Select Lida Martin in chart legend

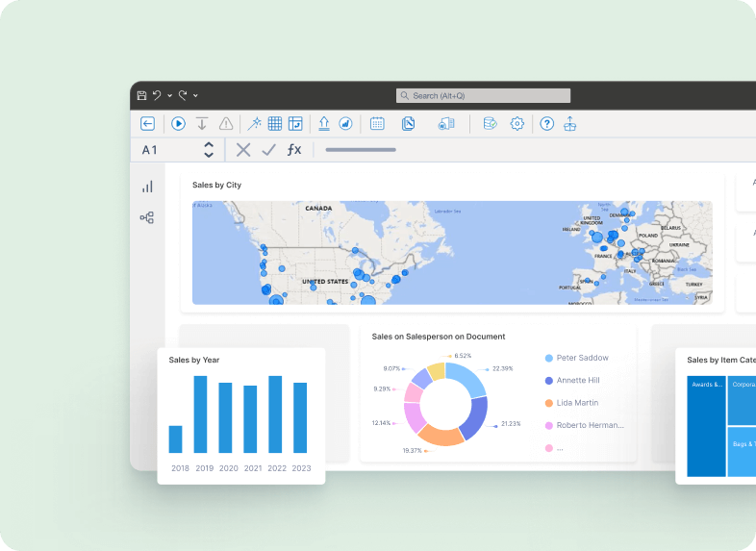[572, 403]
